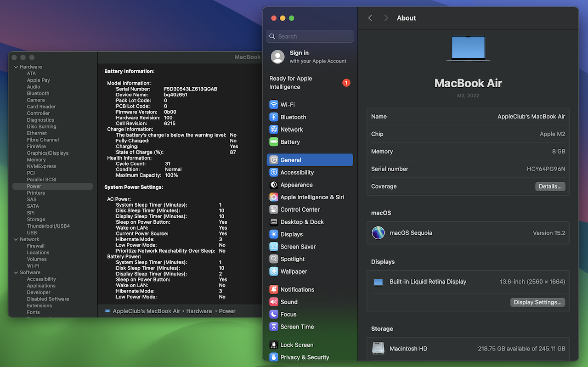The width and height of the screenshot is (588, 367).
Task: Click the Name row value AppleClub's MacBook Air
Action: [531, 117]
